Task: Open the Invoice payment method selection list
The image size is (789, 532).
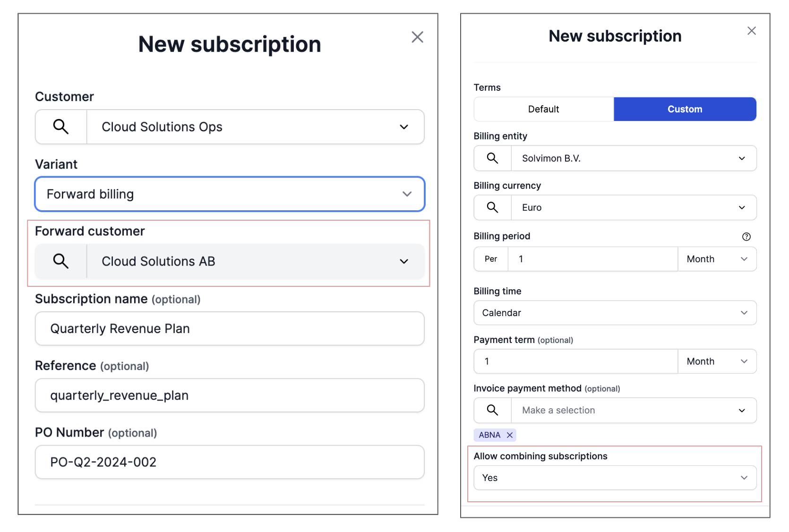Action: [x=633, y=410]
